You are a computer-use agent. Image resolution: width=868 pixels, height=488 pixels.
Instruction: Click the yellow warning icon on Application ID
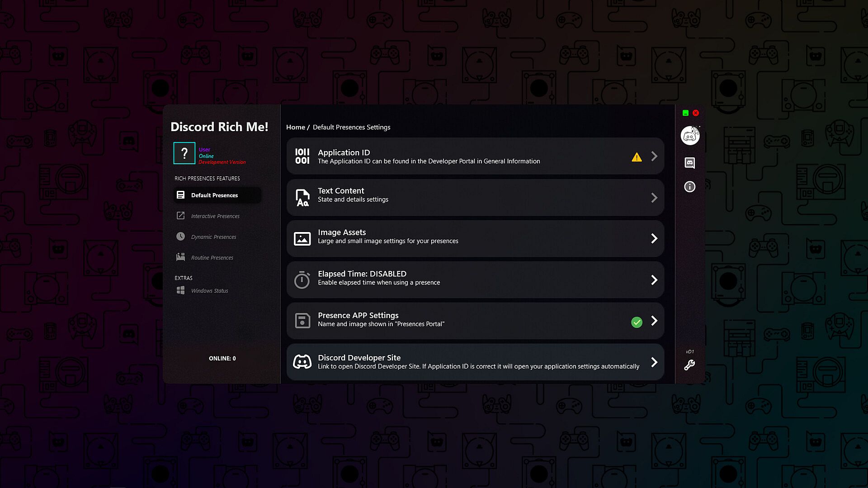tap(637, 157)
